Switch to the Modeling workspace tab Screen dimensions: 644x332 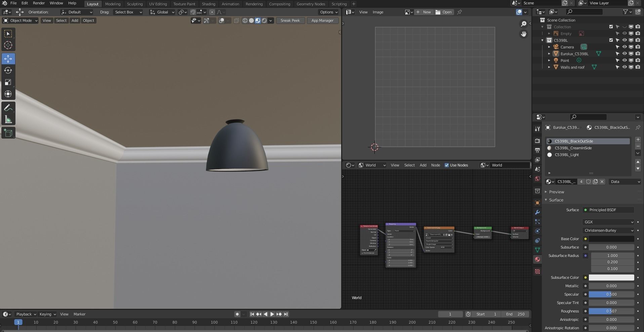tap(113, 4)
